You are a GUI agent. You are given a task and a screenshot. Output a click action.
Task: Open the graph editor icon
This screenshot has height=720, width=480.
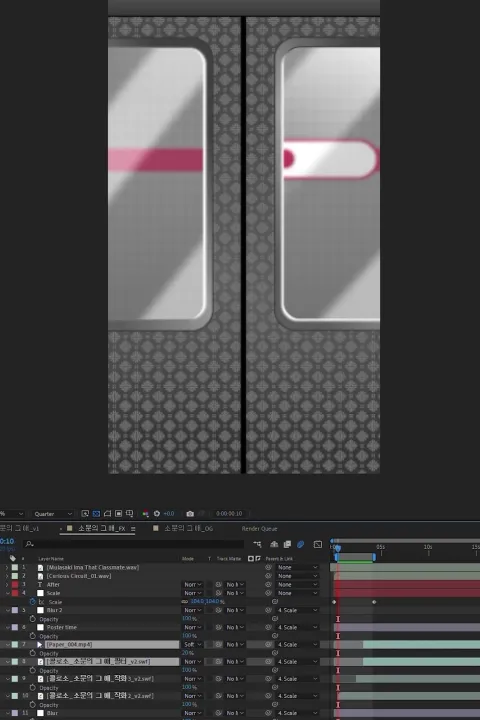[317, 544]
